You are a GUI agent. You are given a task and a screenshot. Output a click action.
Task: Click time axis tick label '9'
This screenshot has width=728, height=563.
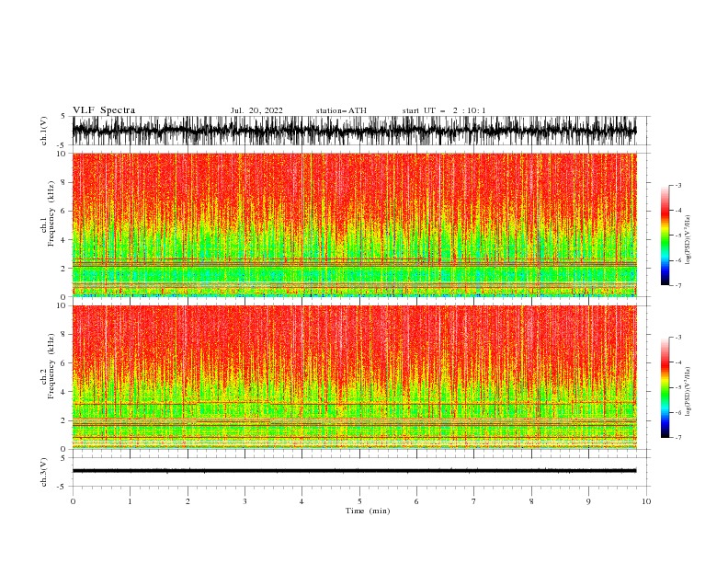[x=588, y=501]
